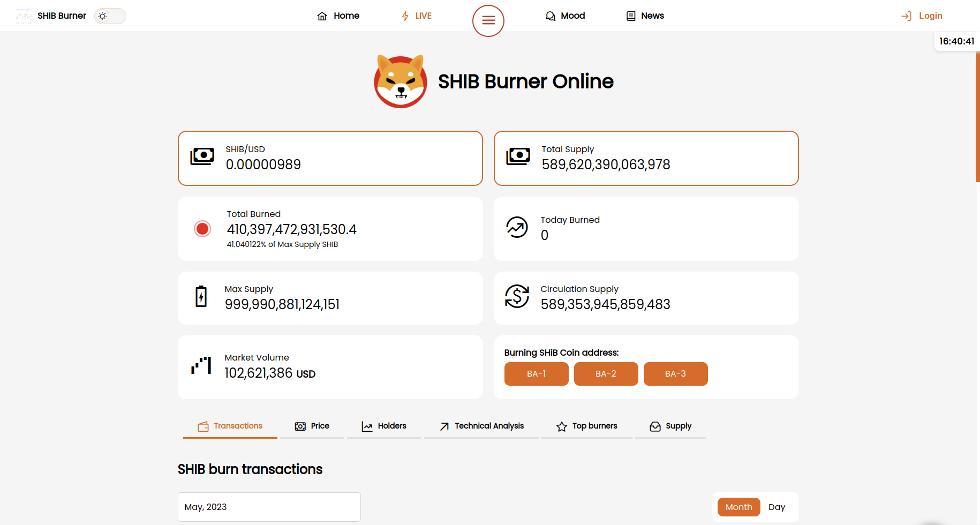Click the Technical Analysis arrow icon

tap(444, 426)
